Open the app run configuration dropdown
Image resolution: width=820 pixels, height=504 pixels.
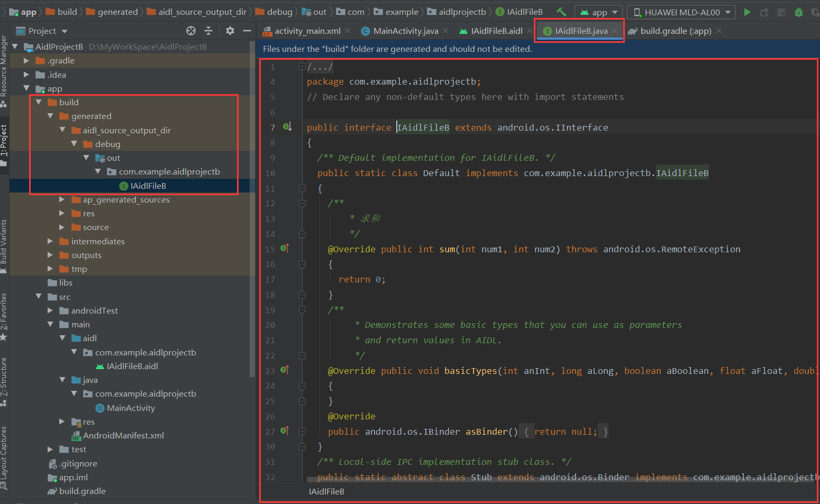pos(599,12)
